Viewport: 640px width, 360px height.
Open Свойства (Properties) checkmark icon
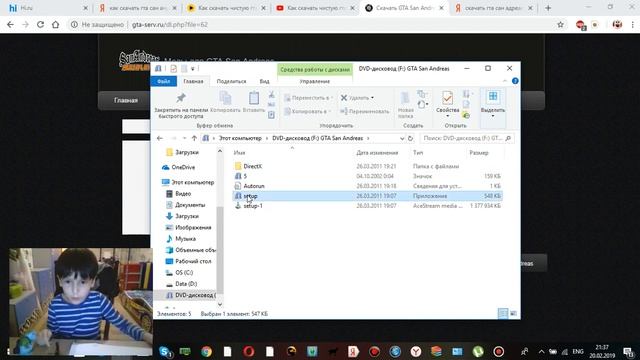(x=447, y=98)
